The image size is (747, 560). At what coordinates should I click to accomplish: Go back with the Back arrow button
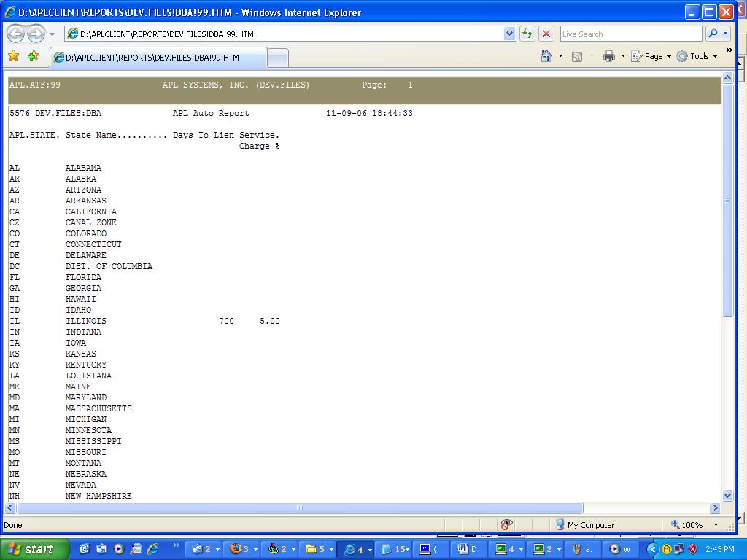(x=15, y=34)
